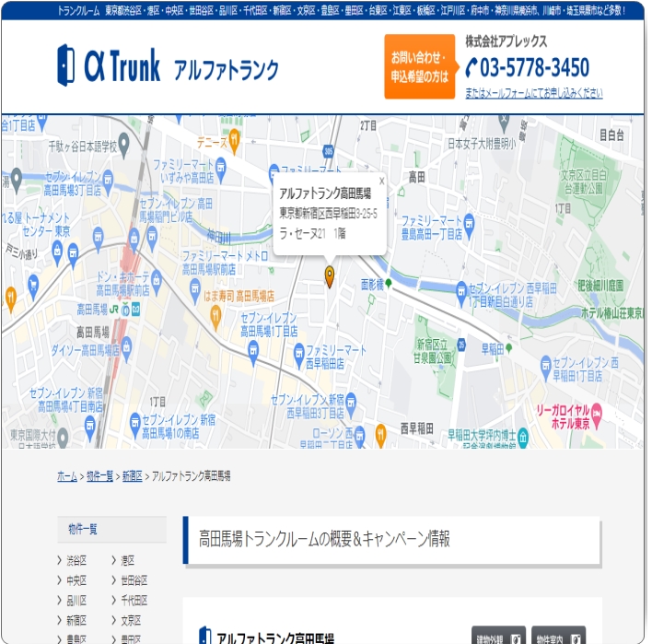Click the Denny's restaurant map pin

point(235,140)
